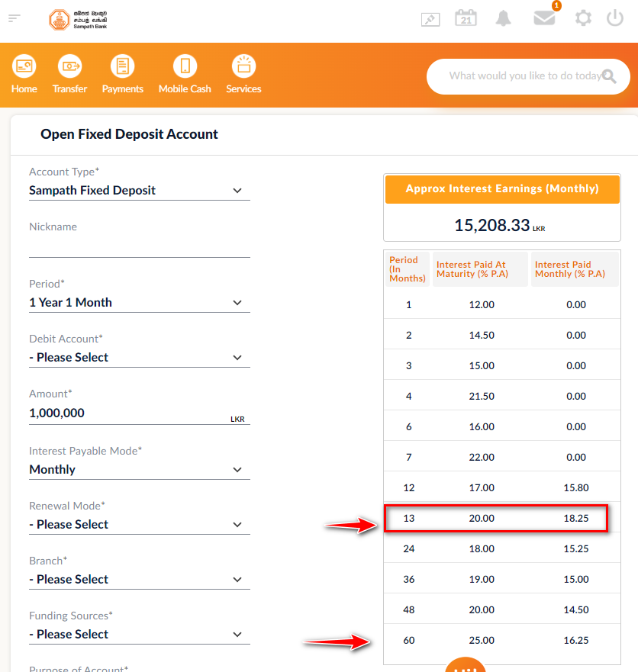Open the notifications bell
Viewport: 638px width, 672px height.
coord(504,18)
